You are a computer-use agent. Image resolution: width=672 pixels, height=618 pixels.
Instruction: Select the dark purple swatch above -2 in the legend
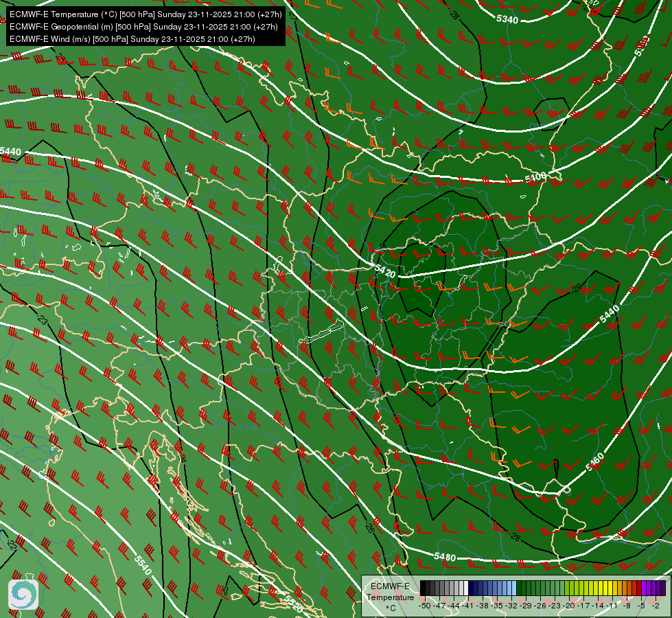658,588
